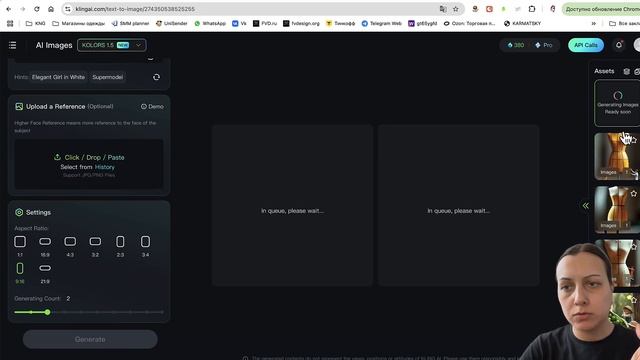This screenshot has width=640, height=360.
Task: Select the 1:1 aspect ratio
Action: pos(20,246)
